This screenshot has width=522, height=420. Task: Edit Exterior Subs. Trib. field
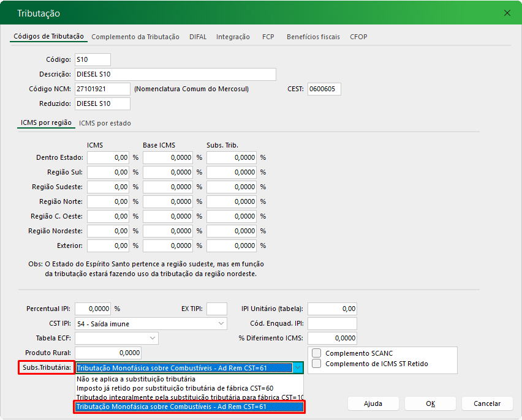(232, 246)
